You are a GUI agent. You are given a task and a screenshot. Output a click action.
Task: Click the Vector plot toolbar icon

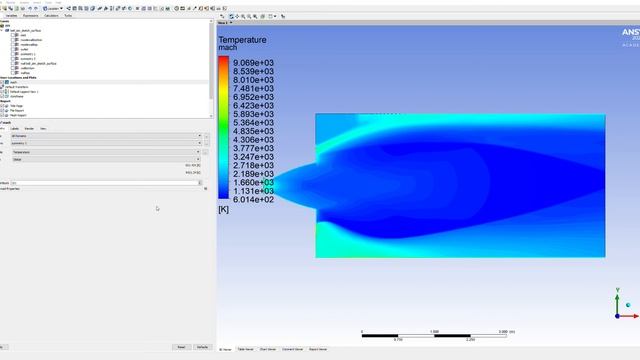pyautogui.click(x=69, y=9)
